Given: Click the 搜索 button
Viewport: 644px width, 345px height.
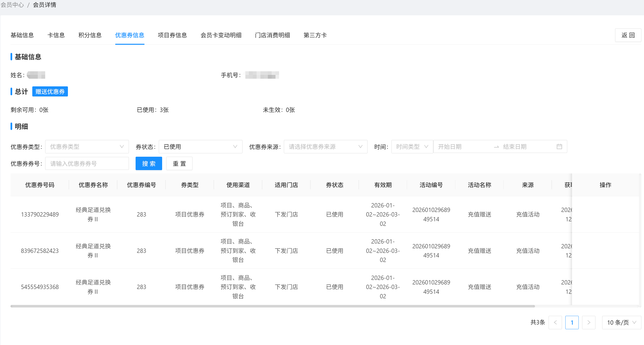Looking at the screenshot, I should point(149,163).
